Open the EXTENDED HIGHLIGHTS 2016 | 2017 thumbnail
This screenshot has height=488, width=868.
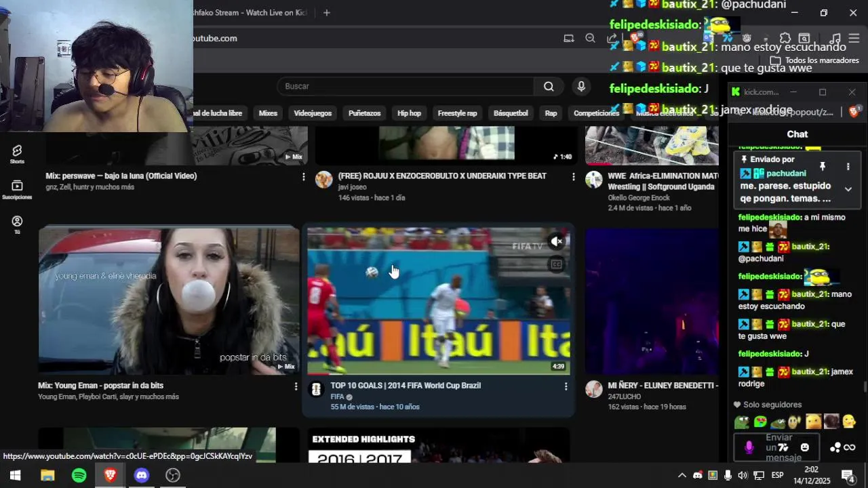[x=439, y=445]
